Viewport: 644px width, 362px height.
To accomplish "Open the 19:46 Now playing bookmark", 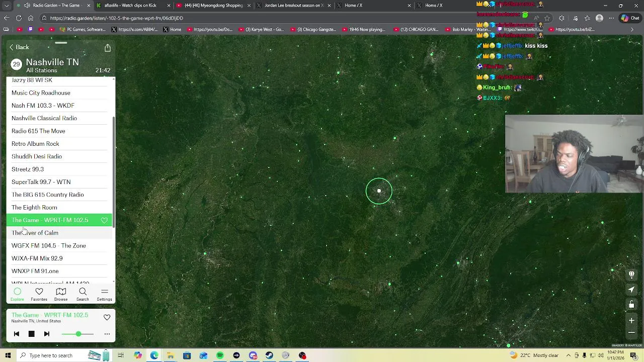I will (363, 30).
